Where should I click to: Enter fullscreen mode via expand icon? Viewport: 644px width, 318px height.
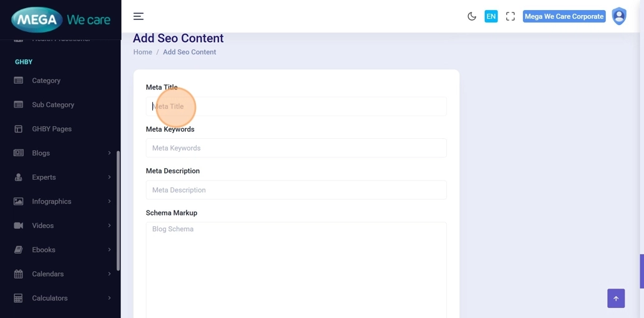pos(510,16)
